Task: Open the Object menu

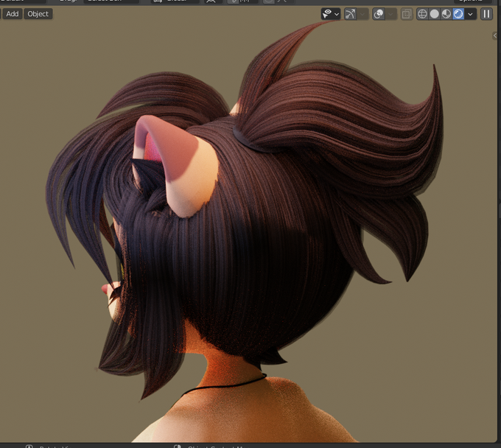Action: [38, 14]
